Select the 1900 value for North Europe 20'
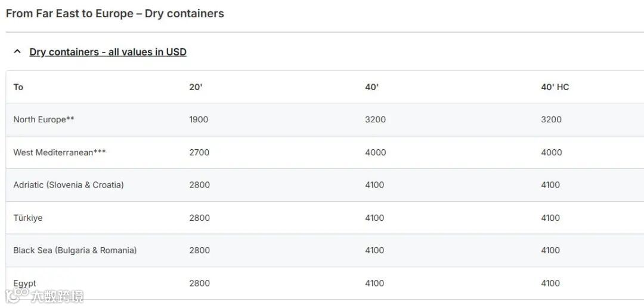Screen dimensions: 644x308 pyautogui.click(x=199, y=119)
